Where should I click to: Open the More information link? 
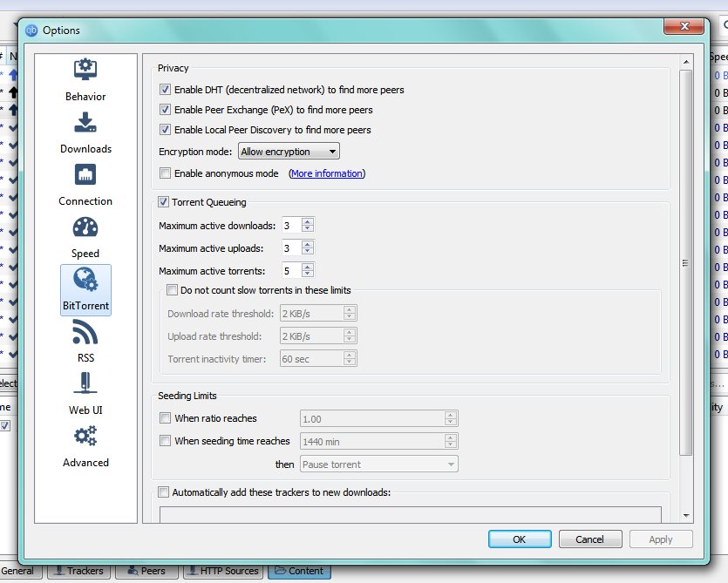tap(328, 173)
